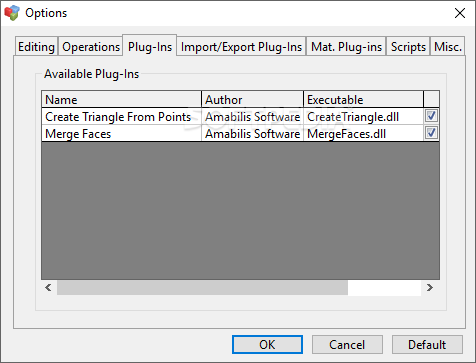
Task: Uncheck the Create Triangle From Points plug-in checkbox
Action: pyautogui.click(x=431, y=116)
